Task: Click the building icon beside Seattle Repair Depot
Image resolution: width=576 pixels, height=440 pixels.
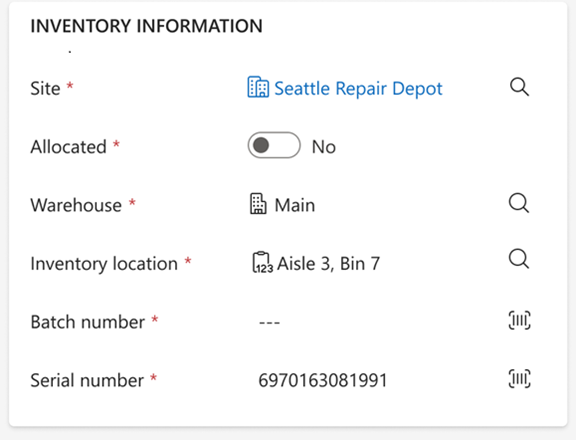Action: click(258, 87)
